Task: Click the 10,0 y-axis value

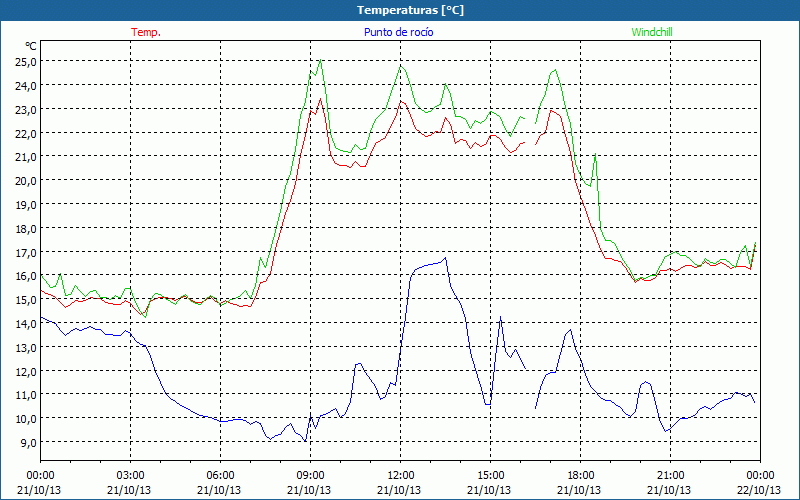Action: (27, 419)
